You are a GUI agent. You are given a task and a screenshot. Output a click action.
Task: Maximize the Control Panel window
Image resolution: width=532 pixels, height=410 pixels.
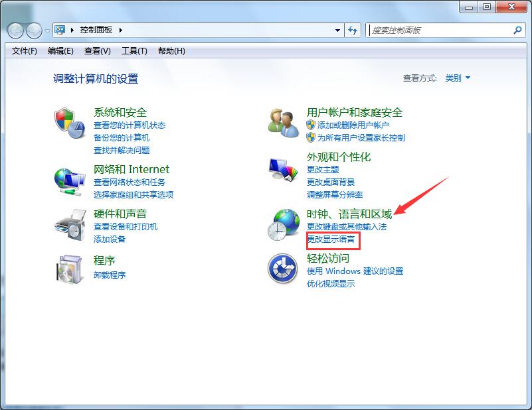[487, 7]
